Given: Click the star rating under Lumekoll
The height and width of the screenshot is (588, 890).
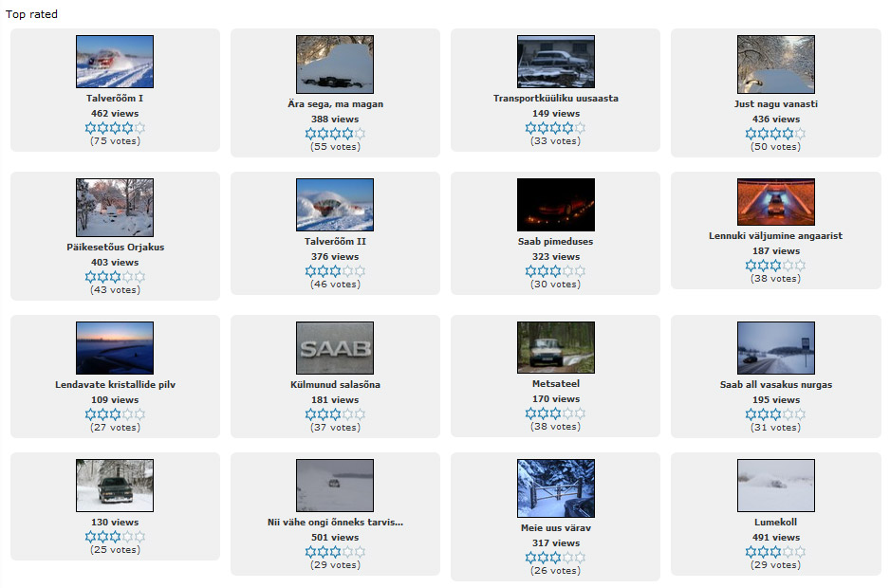Looking at the screenshot, I should pyautogui.click(x=775, y=552).
